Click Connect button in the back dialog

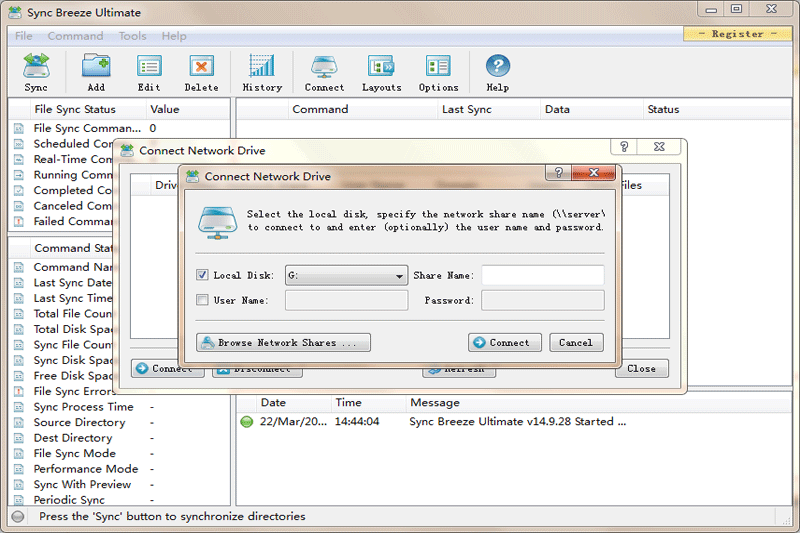168,368
